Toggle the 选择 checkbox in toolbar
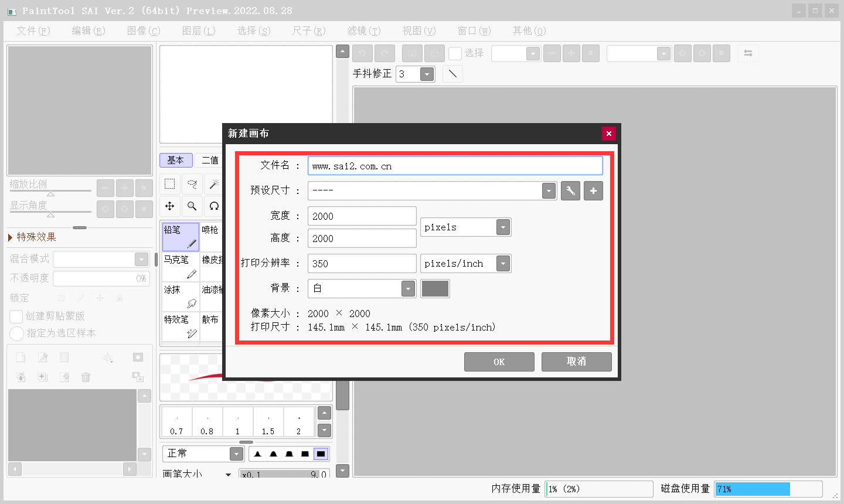This screenshot has width=844, height=504. pyautogui.click(x=455, y=53)
